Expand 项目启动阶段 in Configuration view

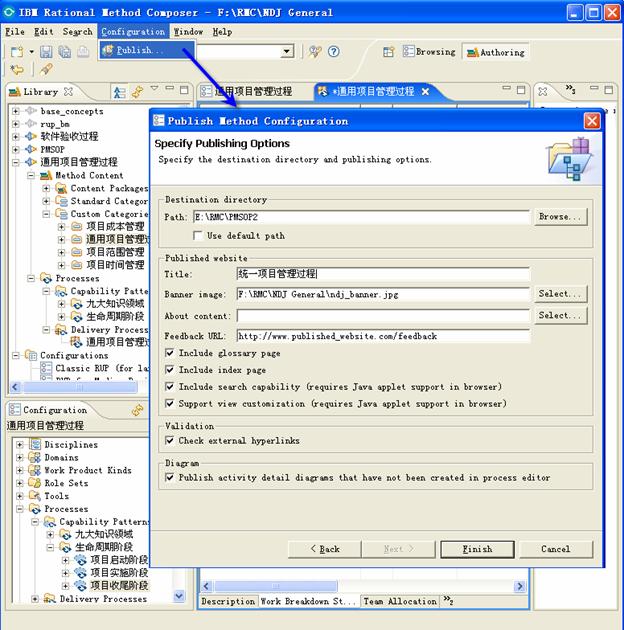click(65, 560)
